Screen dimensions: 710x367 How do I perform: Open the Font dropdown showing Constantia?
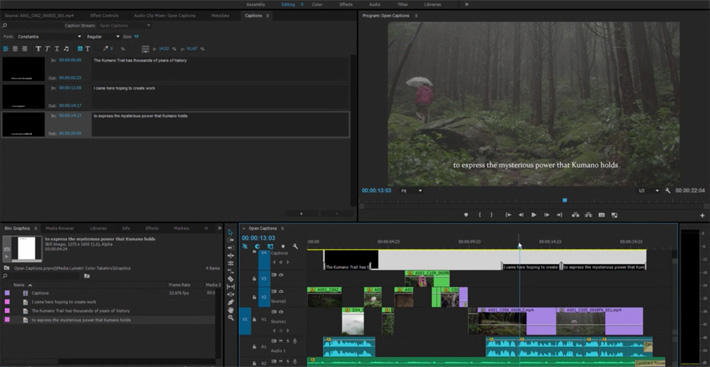tap(49, 36)
